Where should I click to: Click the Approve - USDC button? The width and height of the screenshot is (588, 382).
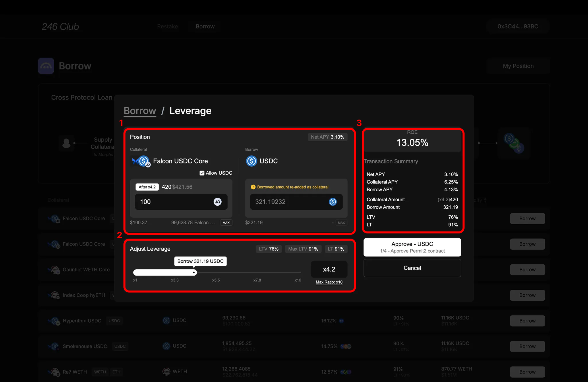coord(412,247)
